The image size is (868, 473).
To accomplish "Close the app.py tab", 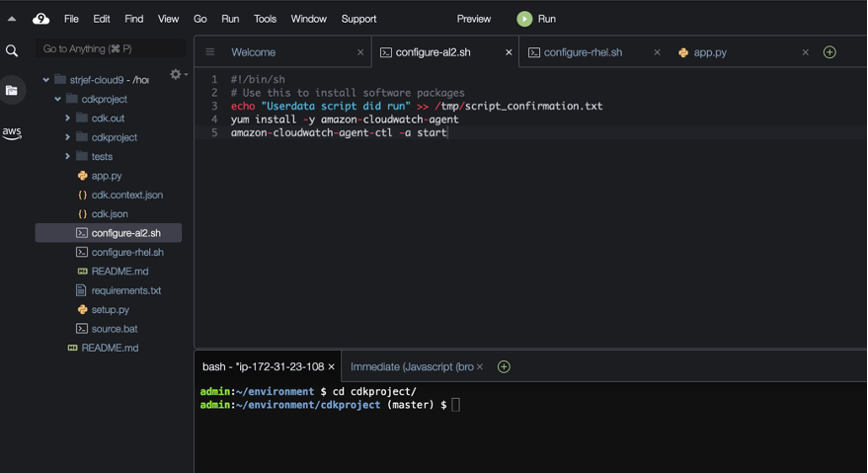I will tap(806, 52).
